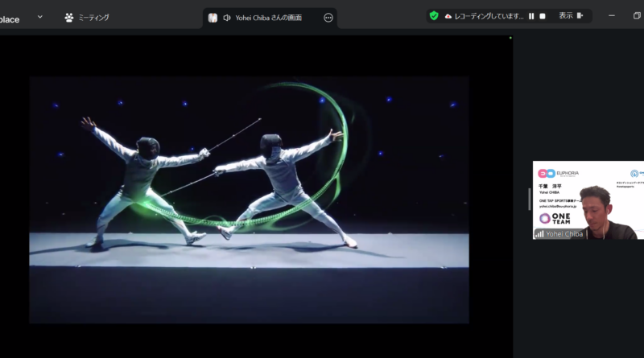Select the Yohei Chiba さんの画面 label
This screenshot has height=358, width=644.
tap(269, 17)
